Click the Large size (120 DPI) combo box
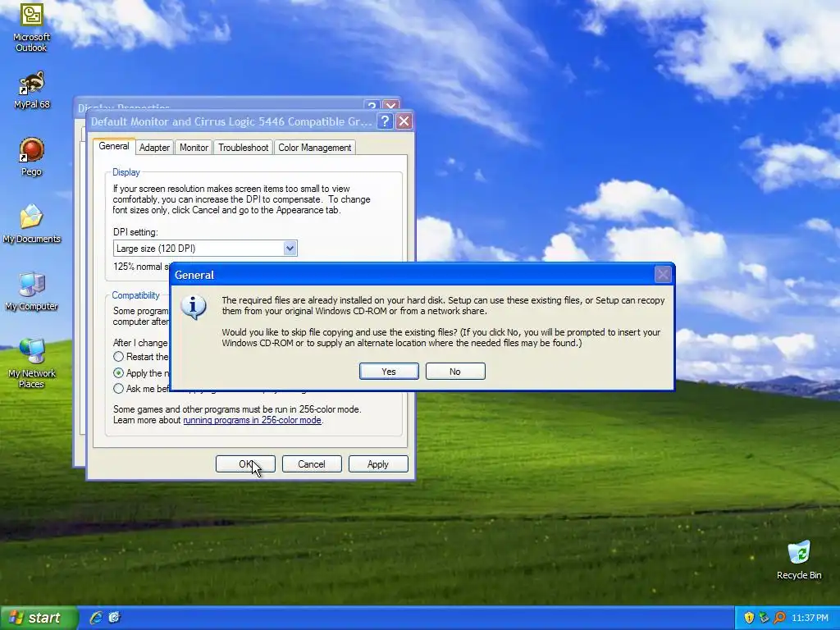Screen dimensions: 840x630 coord(205,248)
